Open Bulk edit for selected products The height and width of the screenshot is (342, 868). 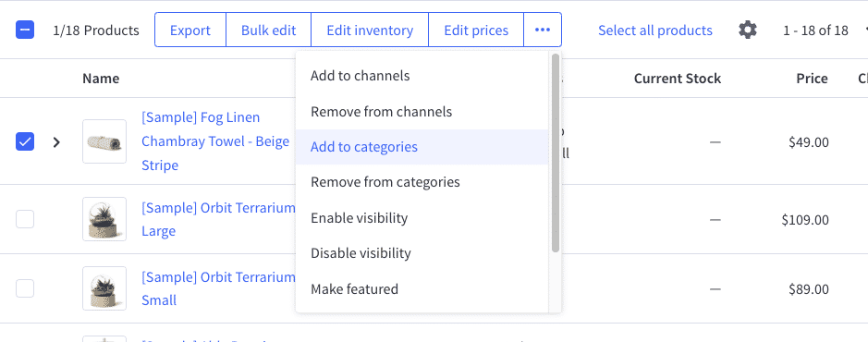point(268,30)
